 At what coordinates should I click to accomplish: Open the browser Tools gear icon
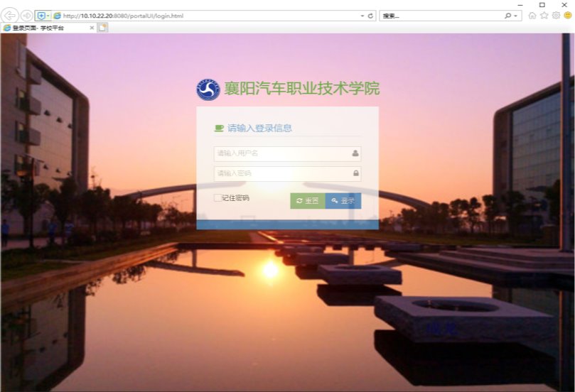(556, 15)
